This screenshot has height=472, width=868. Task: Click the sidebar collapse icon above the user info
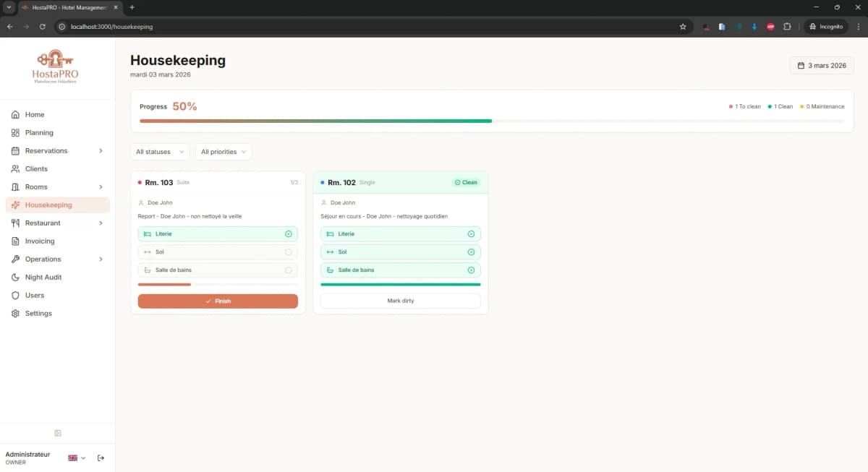58,432
